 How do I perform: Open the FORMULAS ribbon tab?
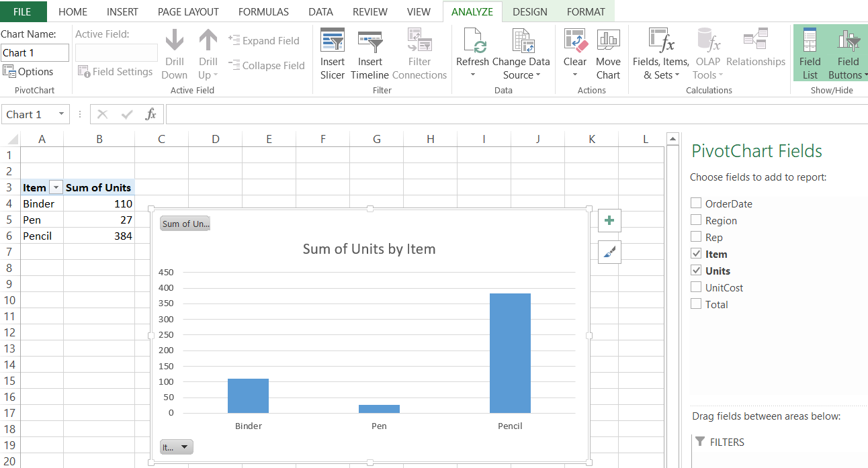pyautogui.click(x=263, y=11)
